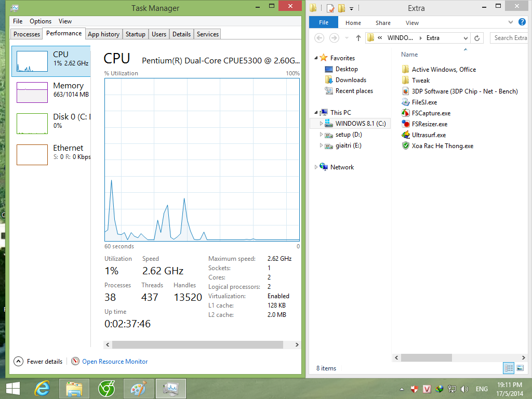Select 3DP Software file icon
Image resolution: width=532 pixels, height=399 pixels.
coord(405,91)
